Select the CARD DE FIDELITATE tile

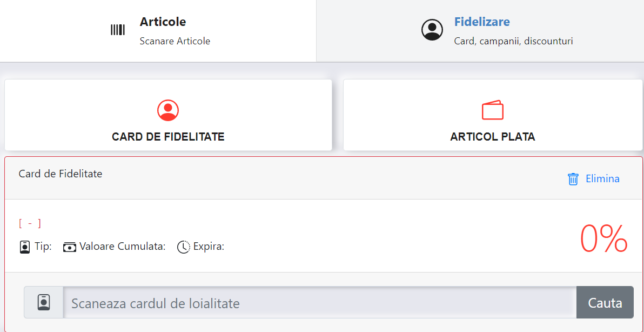[168, 115]
